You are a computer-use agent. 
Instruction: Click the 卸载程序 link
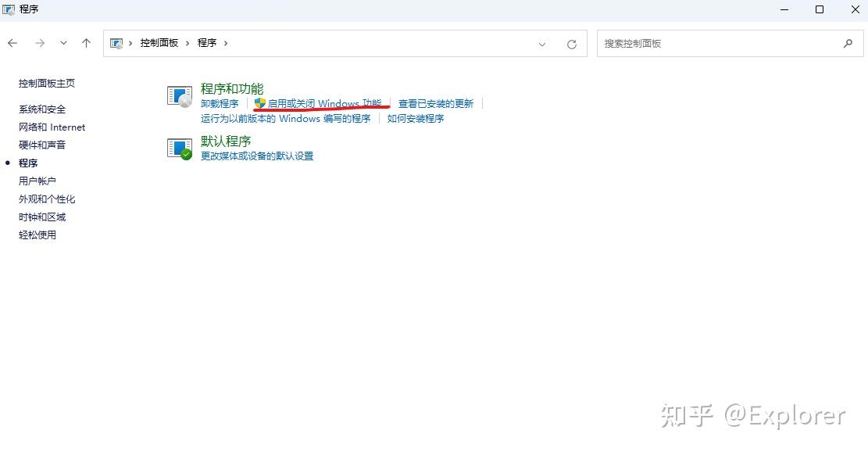(x=221, y=103)
